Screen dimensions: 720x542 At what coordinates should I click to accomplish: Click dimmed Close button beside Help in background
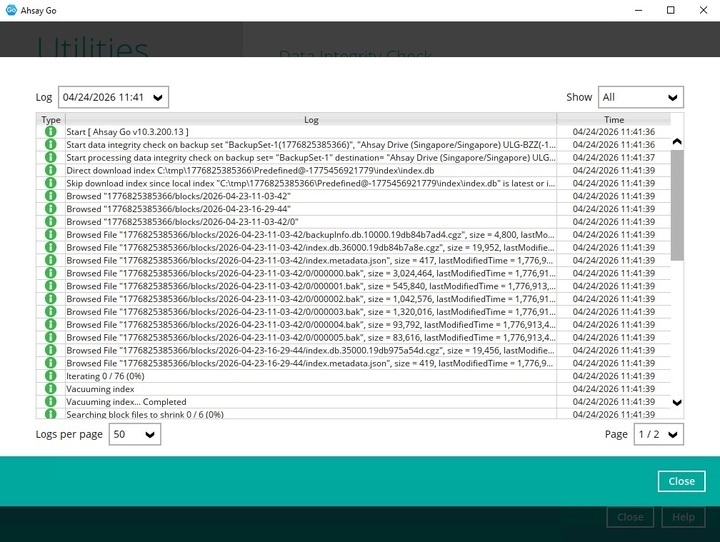pyautogui.click(x=630, y=517)
